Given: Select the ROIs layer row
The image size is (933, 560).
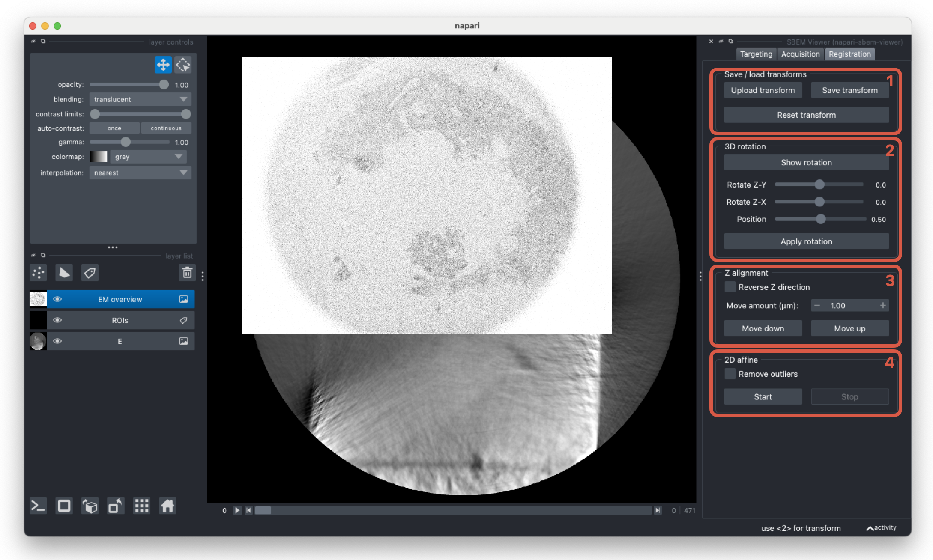Looking at the screenshot, I should 112,320.
